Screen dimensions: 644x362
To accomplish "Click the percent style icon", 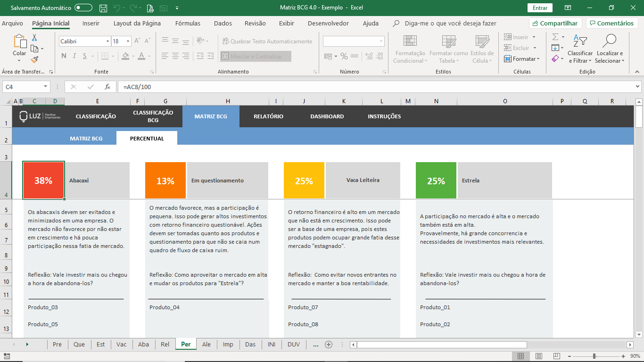I will coord(344,56).
